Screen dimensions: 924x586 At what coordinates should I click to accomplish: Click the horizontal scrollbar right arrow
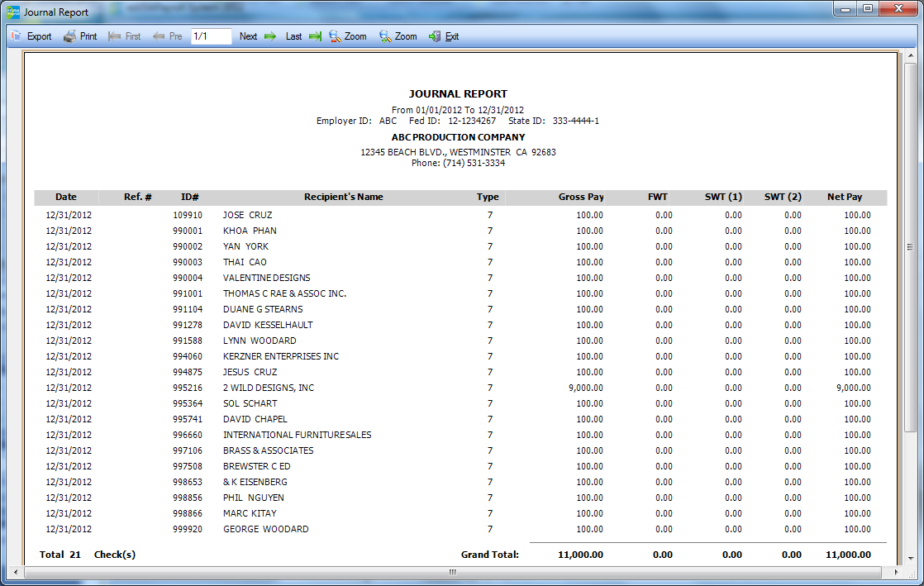(899, 572)
